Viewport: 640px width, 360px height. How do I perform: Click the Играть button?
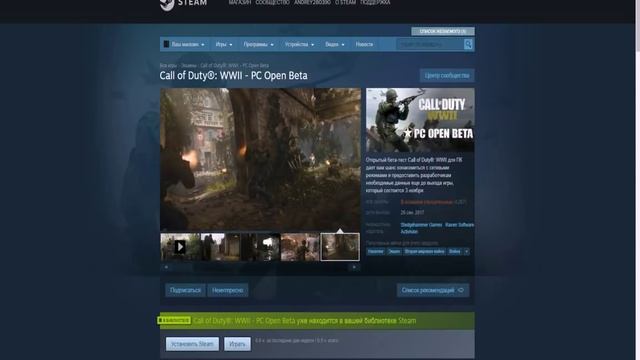(237, 344)
